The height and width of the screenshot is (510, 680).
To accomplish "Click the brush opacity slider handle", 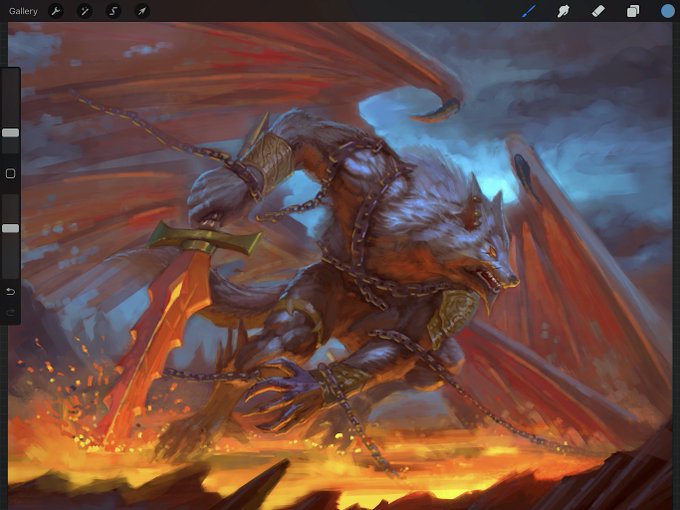I will [x=10, y=228].
